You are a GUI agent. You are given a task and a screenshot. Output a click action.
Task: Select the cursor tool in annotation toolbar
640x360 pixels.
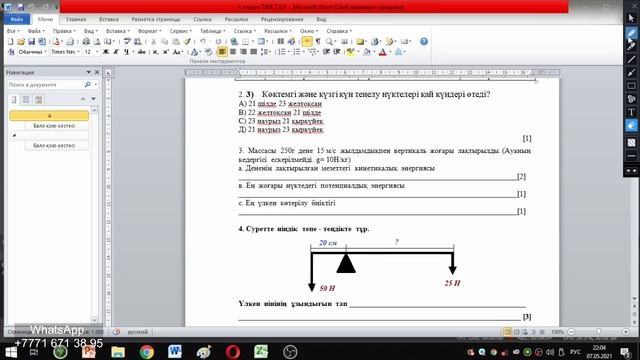click(631, 18)
